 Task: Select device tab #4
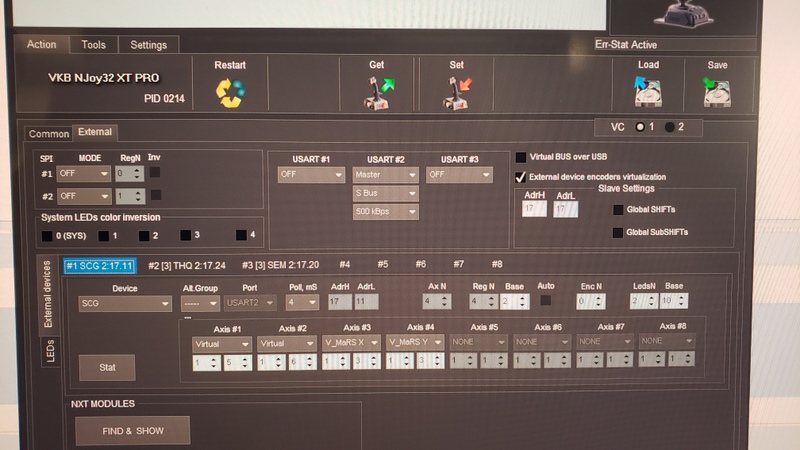[345, 264]
